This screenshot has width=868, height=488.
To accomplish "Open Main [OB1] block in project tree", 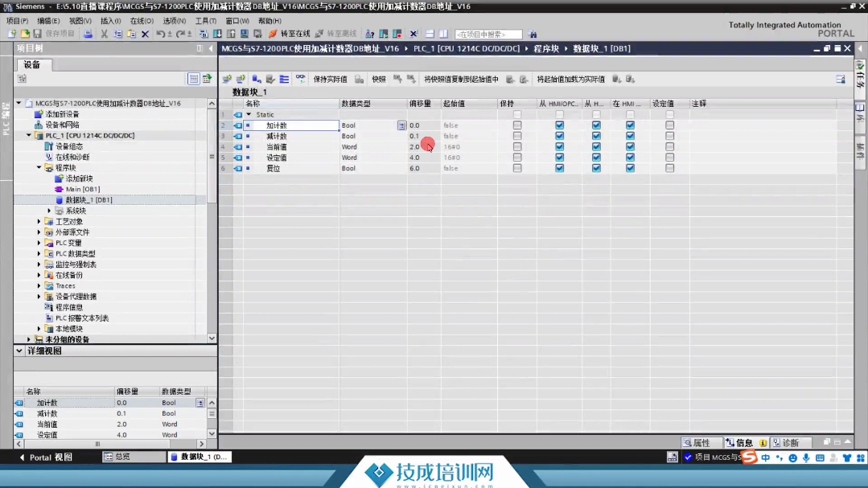I will pyautogui.click(x=82, y=189).
